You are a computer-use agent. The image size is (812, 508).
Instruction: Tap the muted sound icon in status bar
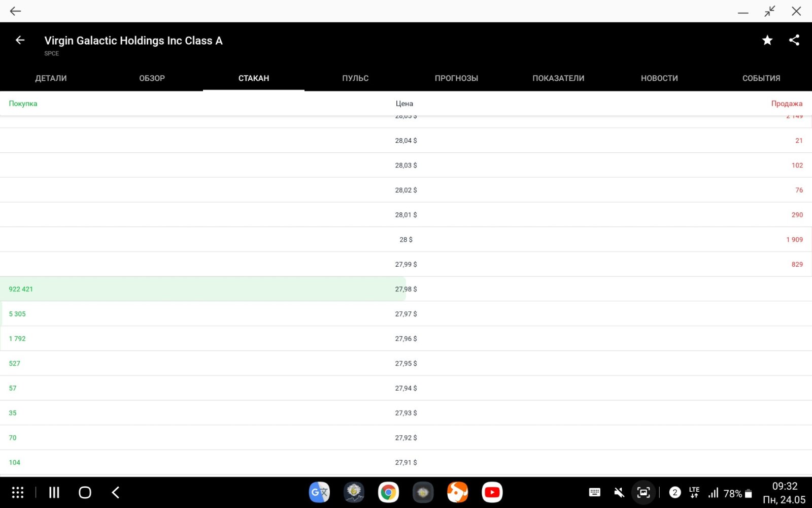(x=619, y=492)
